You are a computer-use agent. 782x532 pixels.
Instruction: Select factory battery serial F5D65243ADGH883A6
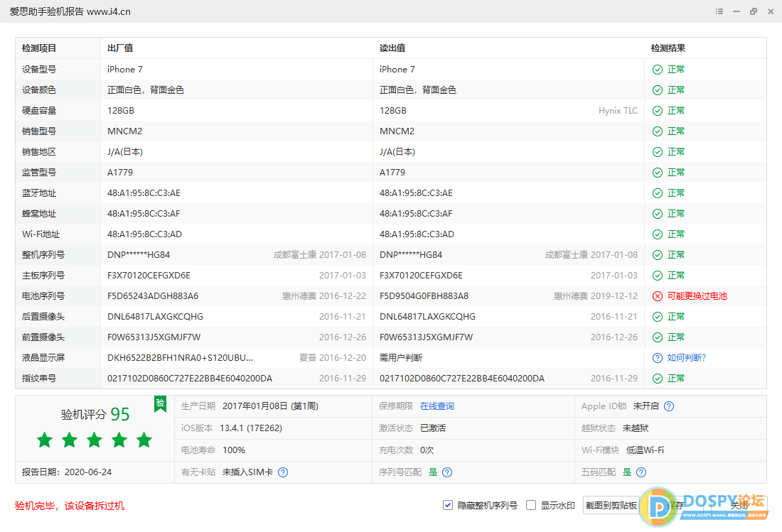(153, 296)
